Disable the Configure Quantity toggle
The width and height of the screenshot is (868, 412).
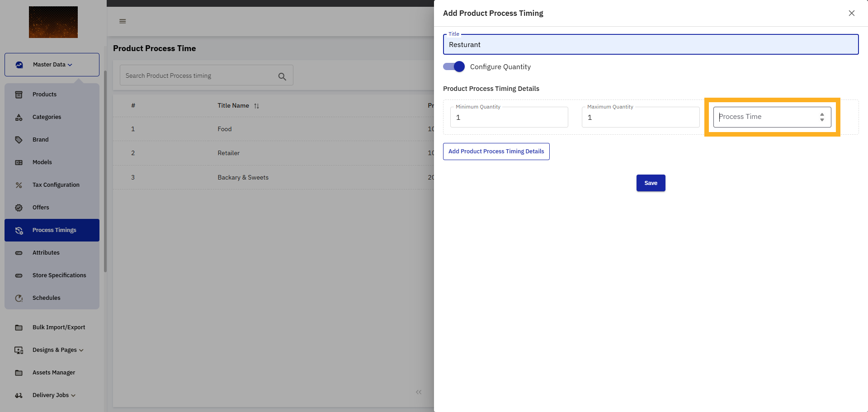point(453,66)
